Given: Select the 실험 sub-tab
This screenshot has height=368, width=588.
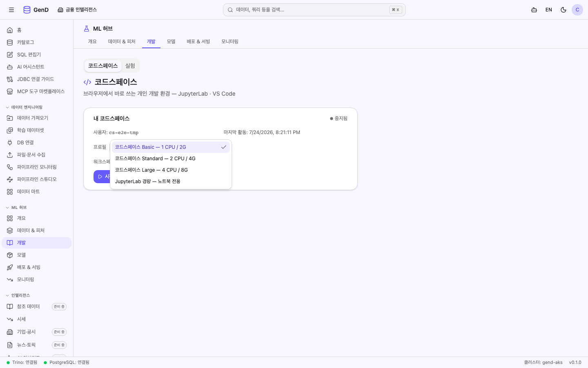Looking at the screenshot, I should coord(130,66).
